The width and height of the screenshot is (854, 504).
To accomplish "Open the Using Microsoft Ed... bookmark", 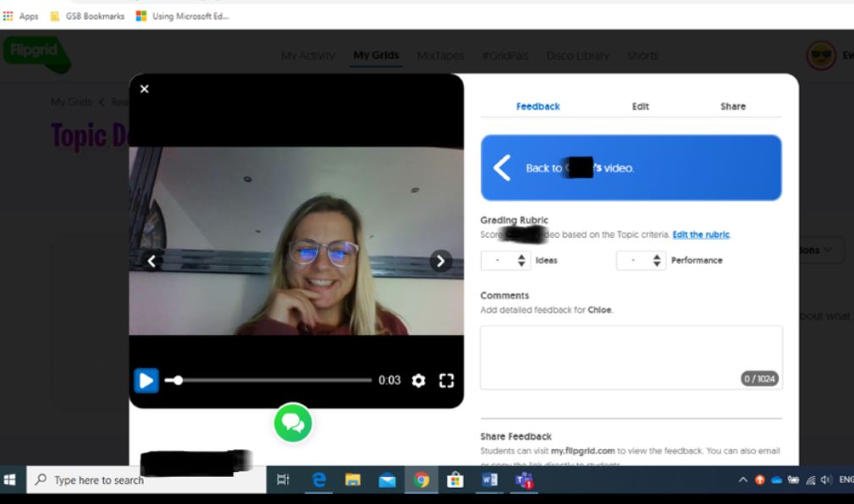I will click(183, 16).
